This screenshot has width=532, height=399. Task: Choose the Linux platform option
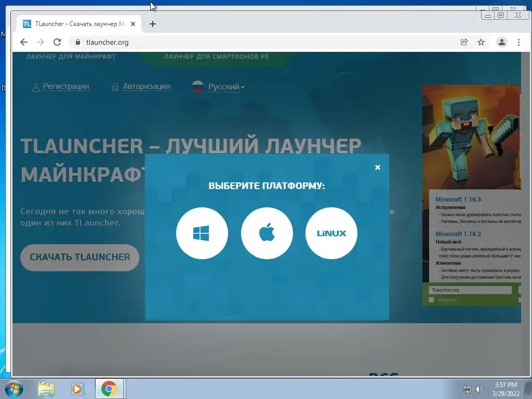click(331, 233)
